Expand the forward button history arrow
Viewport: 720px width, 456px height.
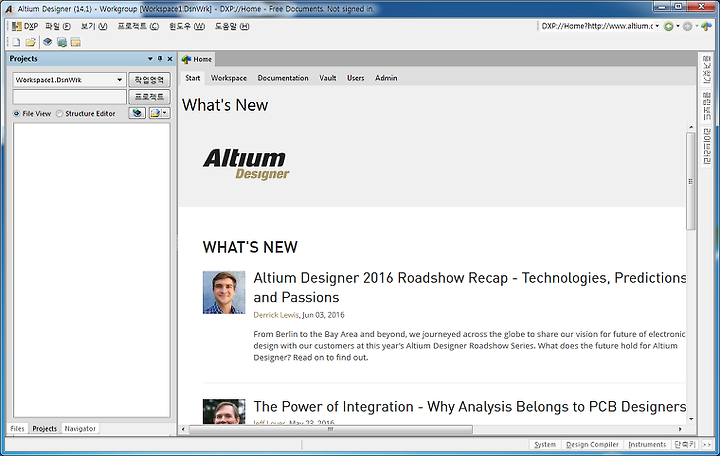point(697,26)
